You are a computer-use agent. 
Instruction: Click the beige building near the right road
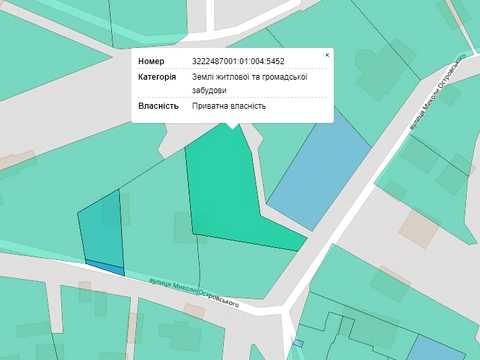pyautogui.click(x=418, y=230)
